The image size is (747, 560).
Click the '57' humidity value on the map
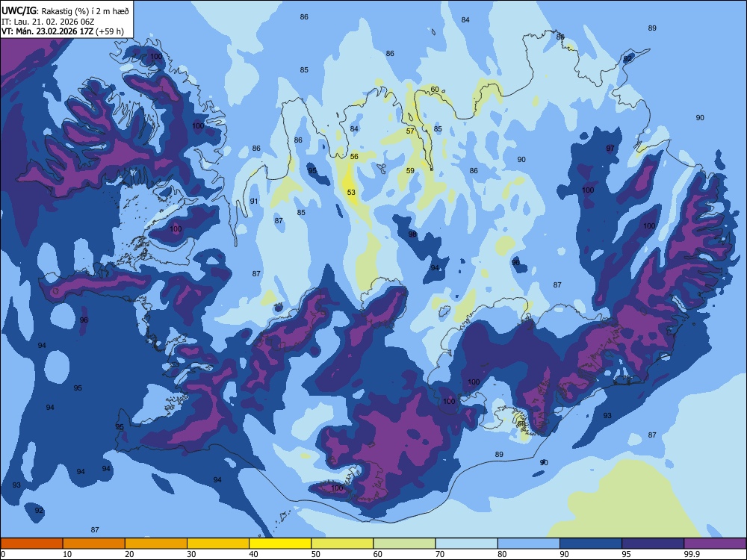pos(410,131)
